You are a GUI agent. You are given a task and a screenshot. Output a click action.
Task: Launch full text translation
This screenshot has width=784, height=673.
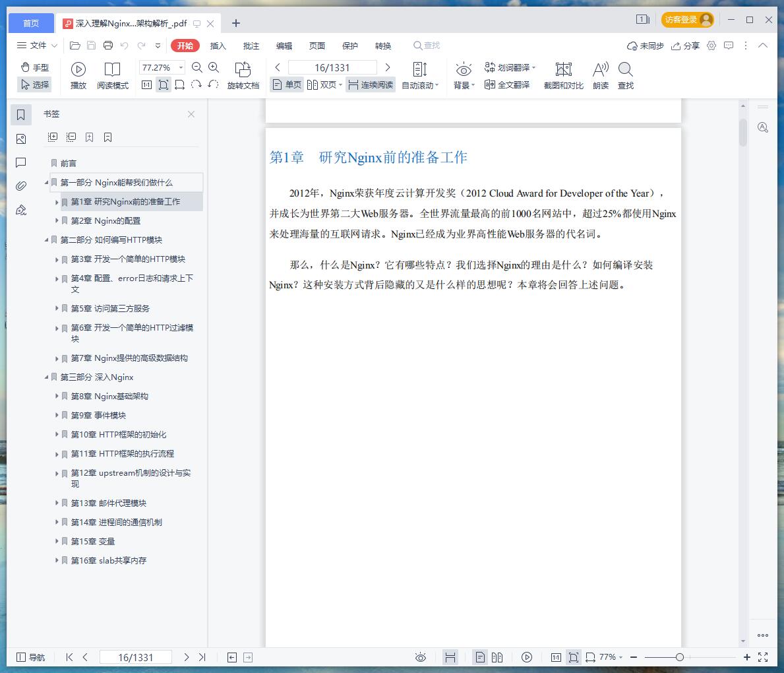point(507,84)
